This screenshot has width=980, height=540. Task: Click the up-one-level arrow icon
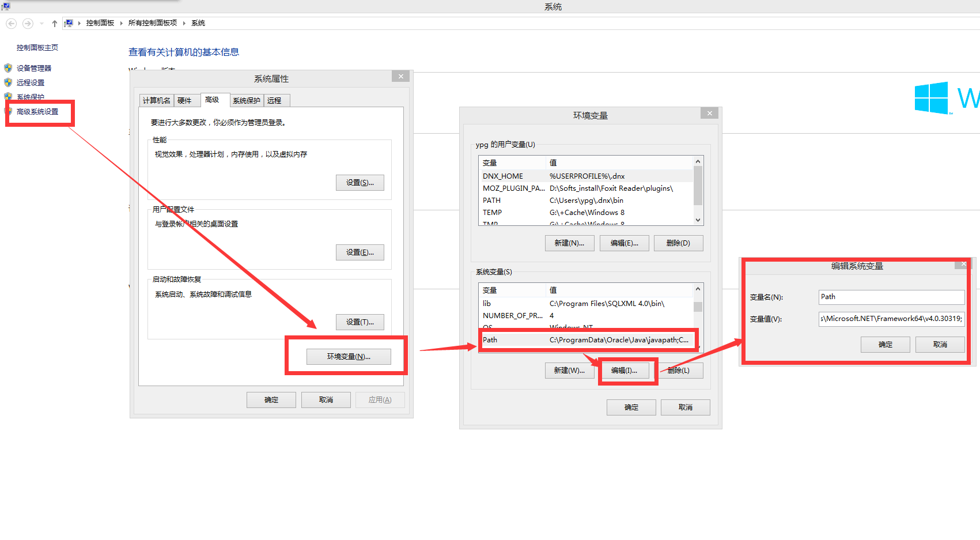pyautogui.click(x=55, y=24)
